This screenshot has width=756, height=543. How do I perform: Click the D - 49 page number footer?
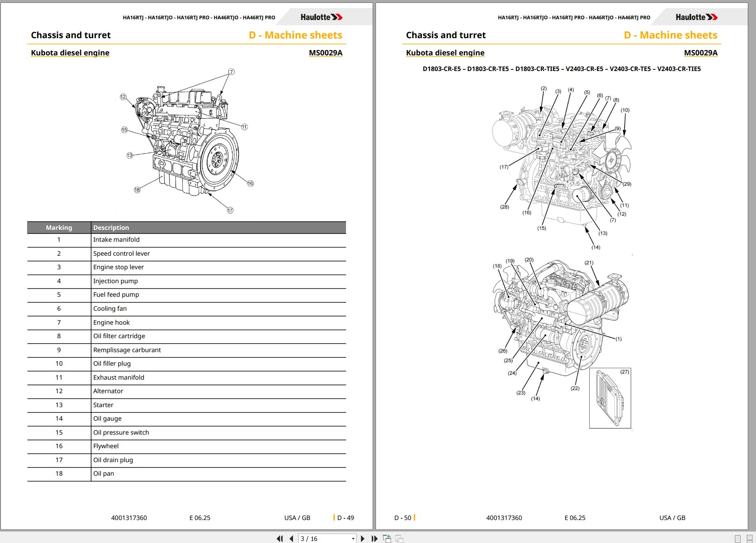point(345,518)
